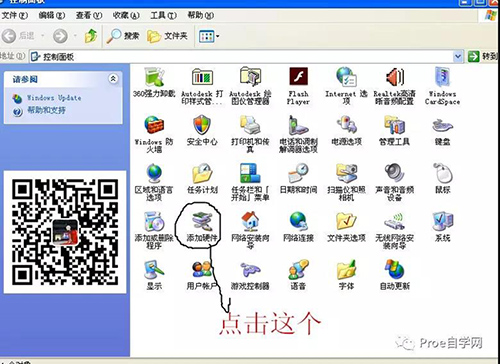
Task: Expand the address bar dropdown arrow
Action: tap(458, 57)
